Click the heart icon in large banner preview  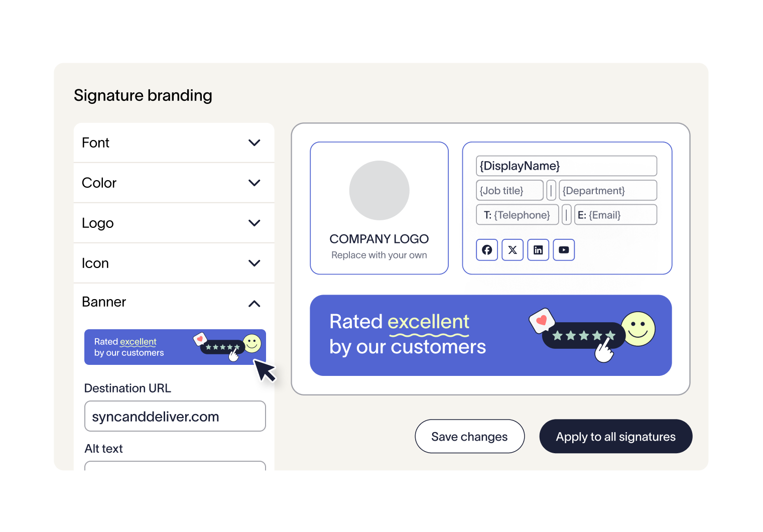541,320
